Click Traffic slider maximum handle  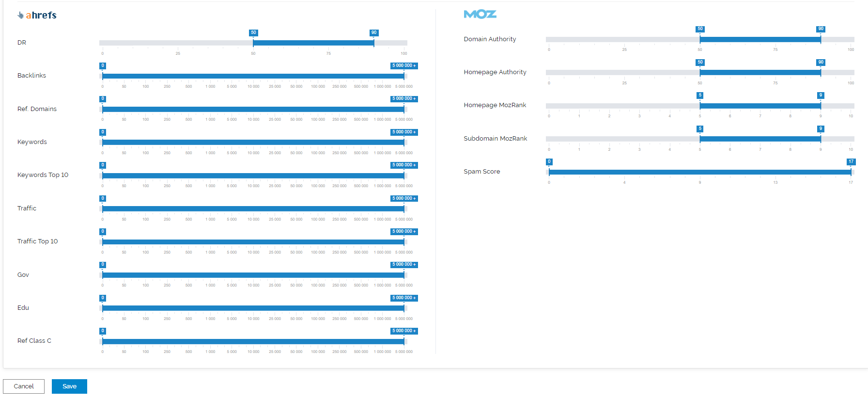point(404,209)
